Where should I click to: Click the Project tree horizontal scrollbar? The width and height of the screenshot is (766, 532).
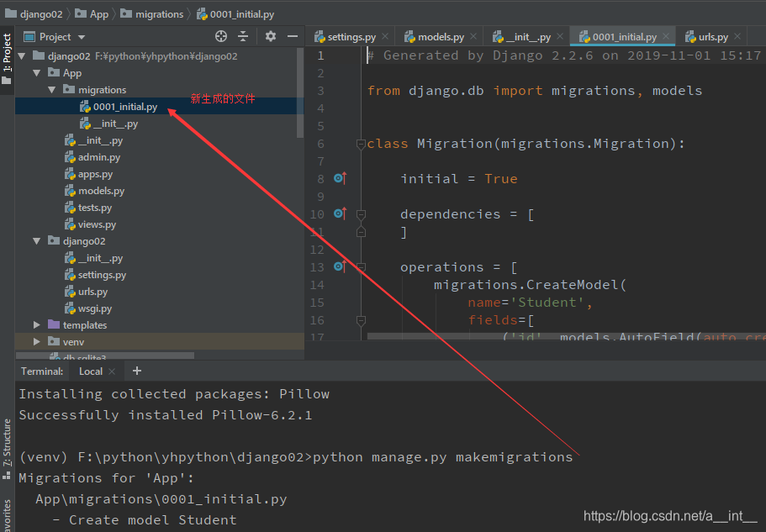click(105, 355)
